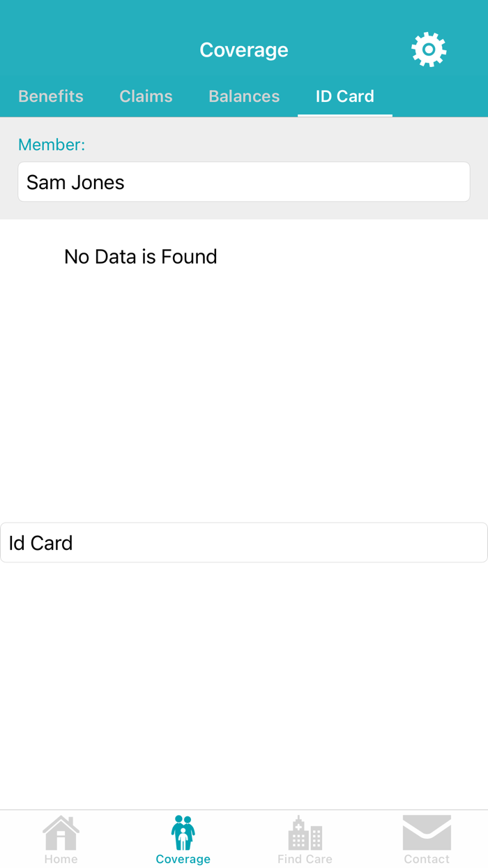Show the Balances tab
The image size is (488, 868).
tap(244, 96)
